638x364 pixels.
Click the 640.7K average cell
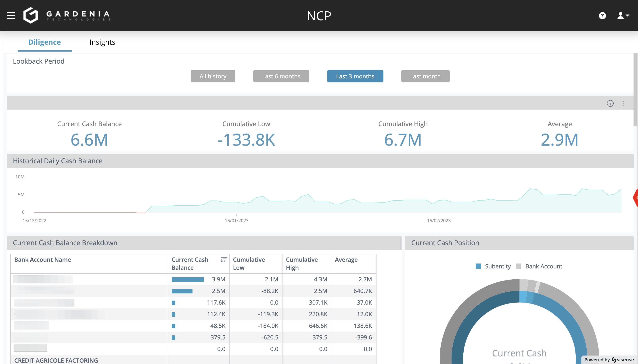click(354, 291)
